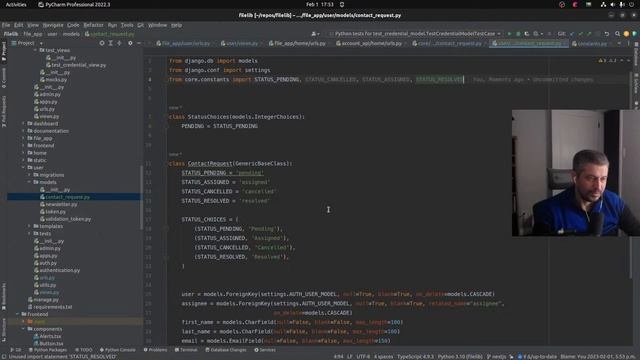The width and height of the screenshot is (640, 360).
Task: Open Project panel gear options
Action: tap(130, 43)
